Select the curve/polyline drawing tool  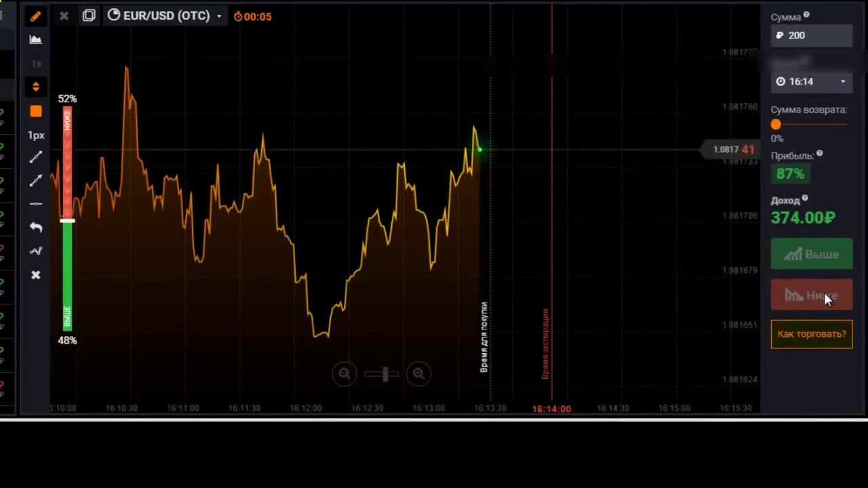[x=36, y=251]
